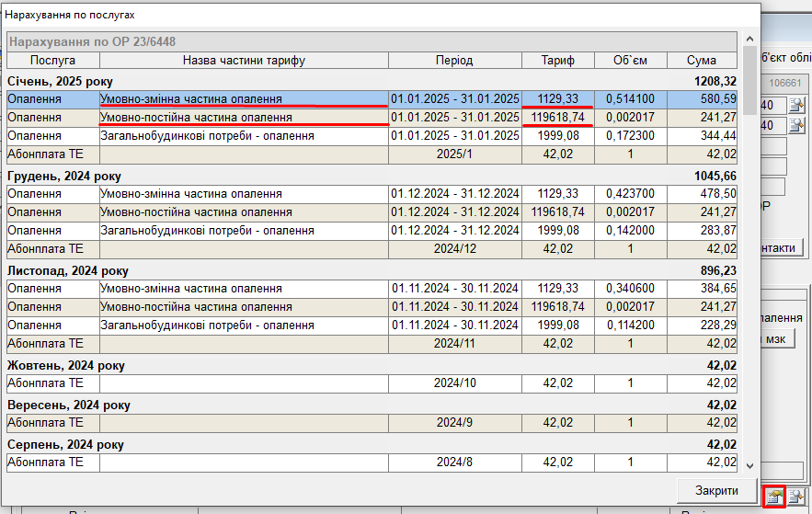Select the highlighted Умовно-змінна частина опалення January row
Viewport: 812px width, 514px height.
click(x=243, y=98)
